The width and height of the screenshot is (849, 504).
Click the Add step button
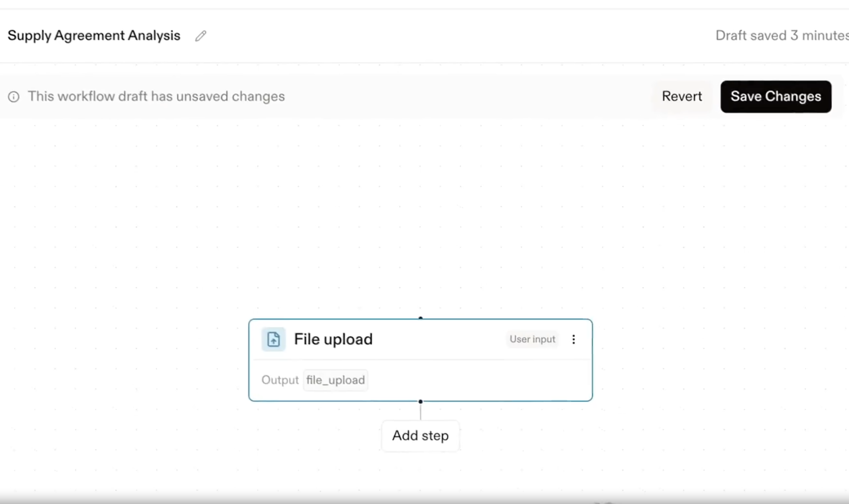420,436
